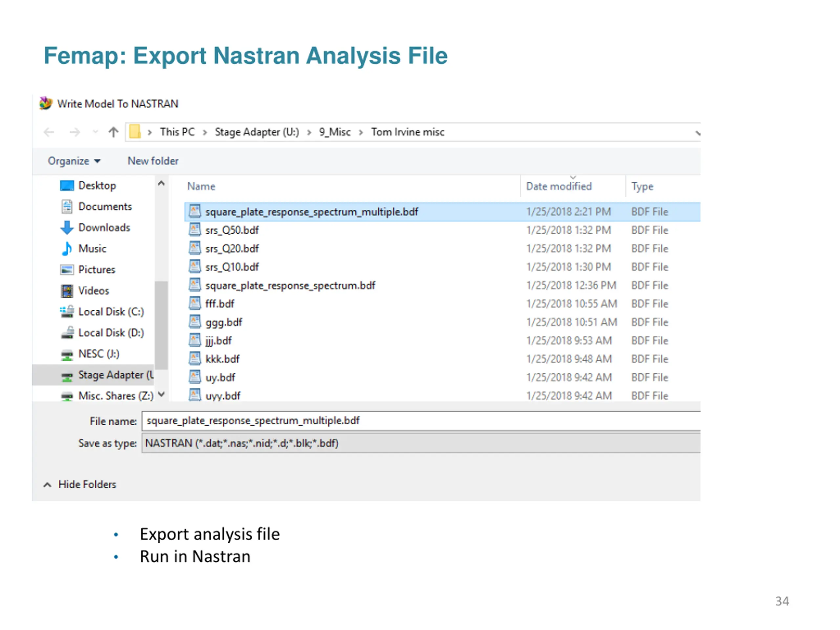Select This PC in breadcrumb path
The image size is (840, 630).
click(x=177, y=132)
